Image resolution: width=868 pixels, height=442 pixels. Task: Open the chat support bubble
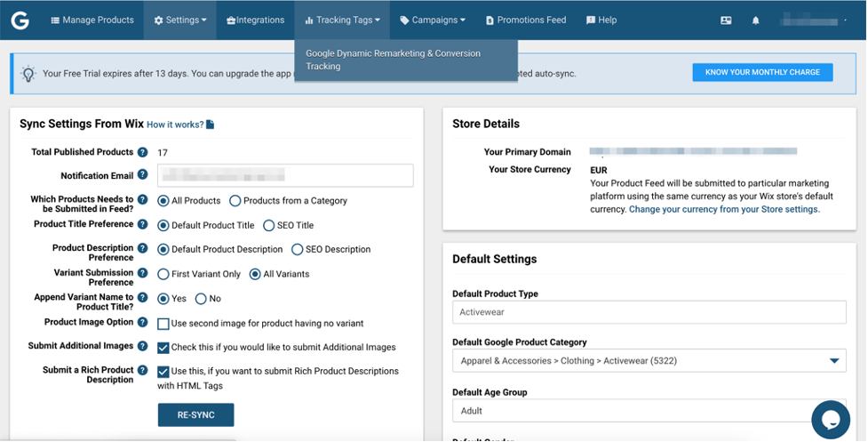pos(831,420)
